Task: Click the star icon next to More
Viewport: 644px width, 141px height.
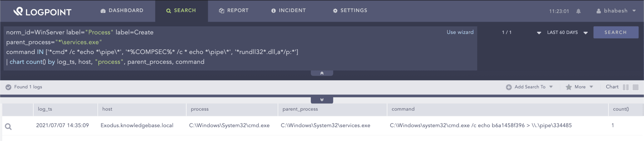Action: [x=569, y=87]
